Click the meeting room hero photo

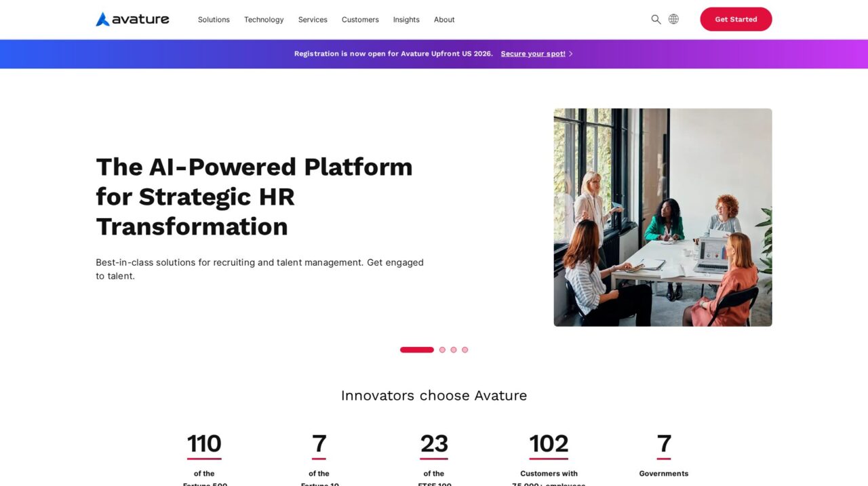663,217
